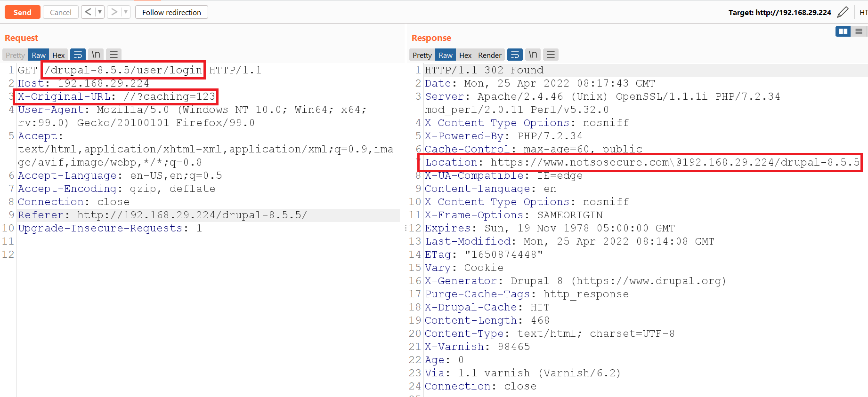
Task: Expand the back history dropdown arrow
Action: tap(100, 12)
